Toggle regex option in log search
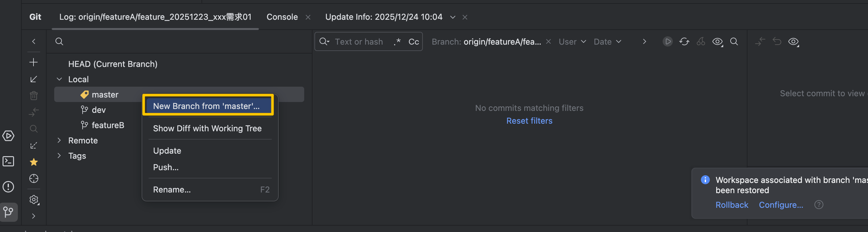Viewport: 868px width, 232px height. click(397, 42)
